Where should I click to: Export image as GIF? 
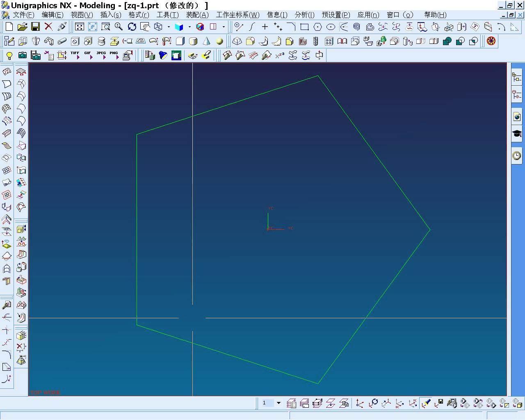point(88,55)
